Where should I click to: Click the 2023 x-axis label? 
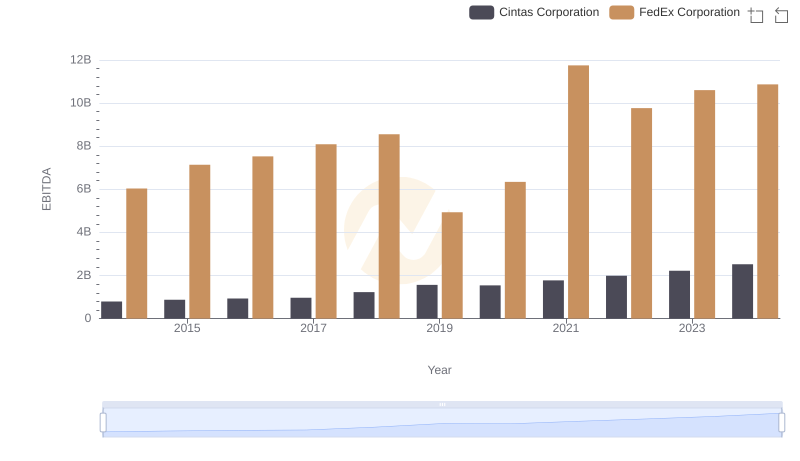[692, 328]
